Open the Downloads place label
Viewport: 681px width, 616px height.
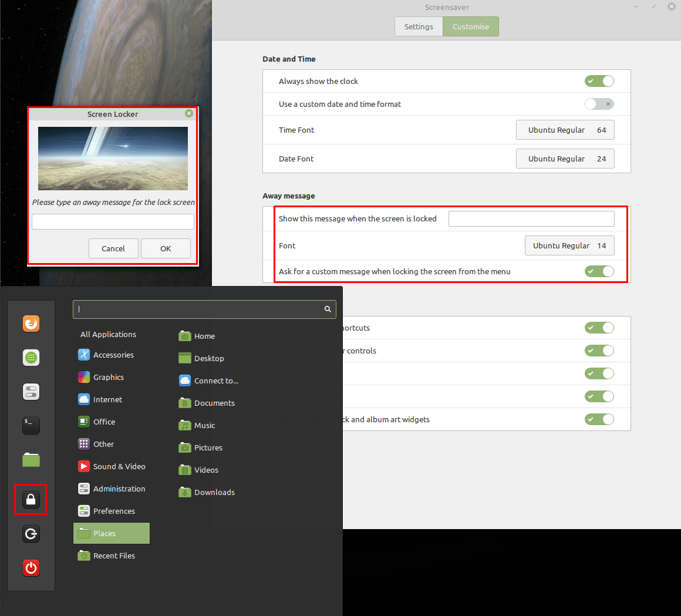click(x=214, y=492)
